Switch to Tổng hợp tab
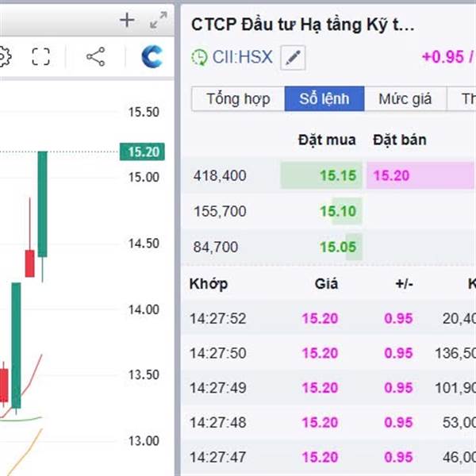The height and width of the screenshot is (476, 476). tap(238, 98)
